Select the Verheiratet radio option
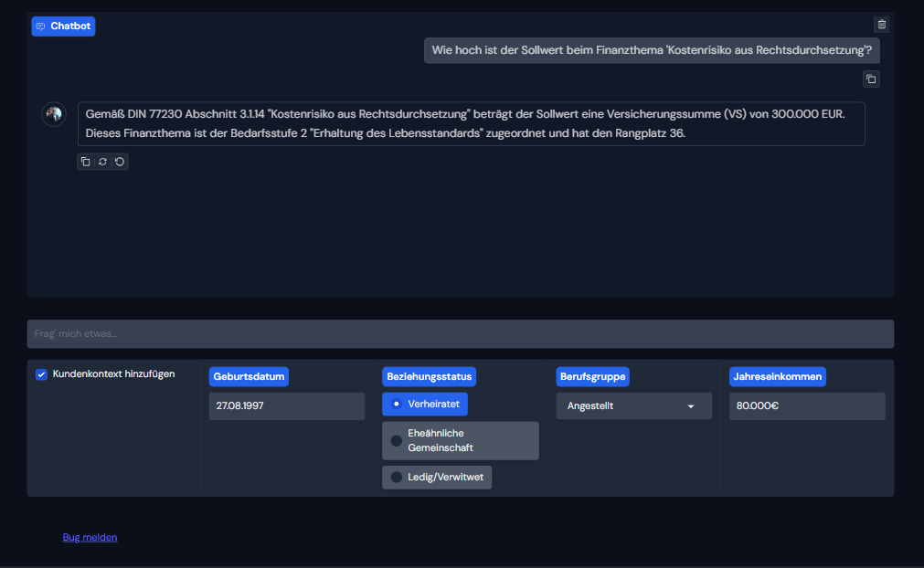 click(396, 404)
